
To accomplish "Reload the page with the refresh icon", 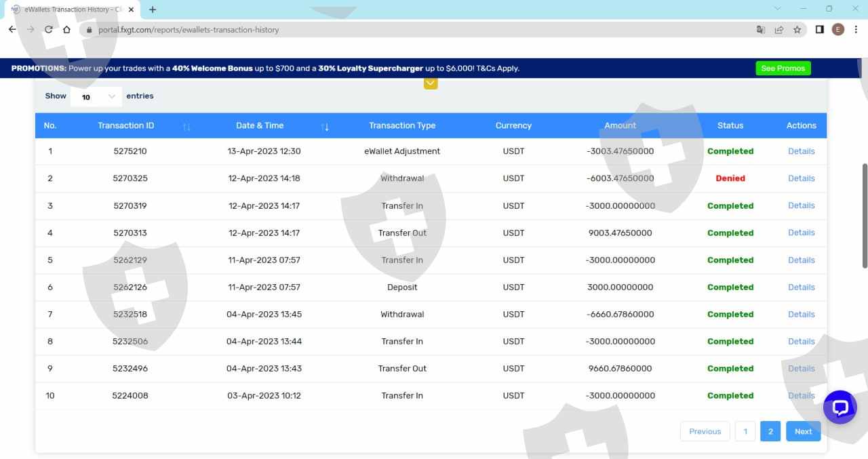I will tap(49, 30).
